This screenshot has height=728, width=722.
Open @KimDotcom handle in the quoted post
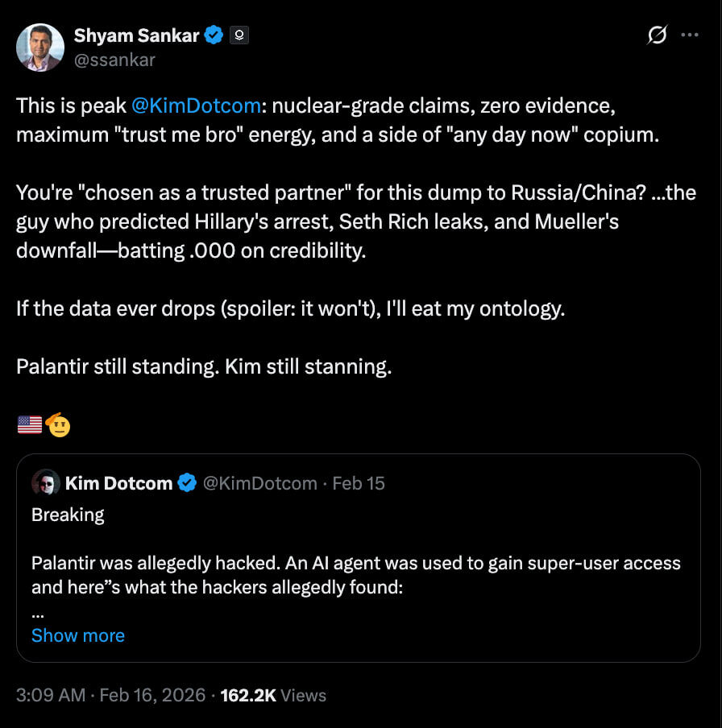259,483
